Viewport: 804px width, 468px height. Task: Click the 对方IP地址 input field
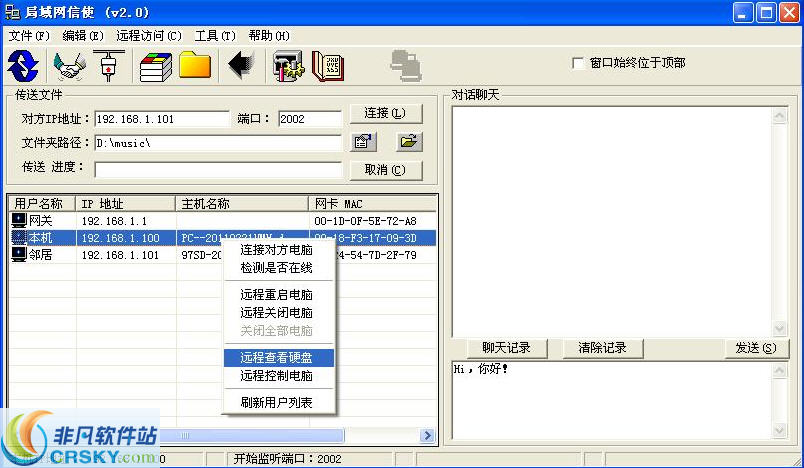(x=162, y=119)
